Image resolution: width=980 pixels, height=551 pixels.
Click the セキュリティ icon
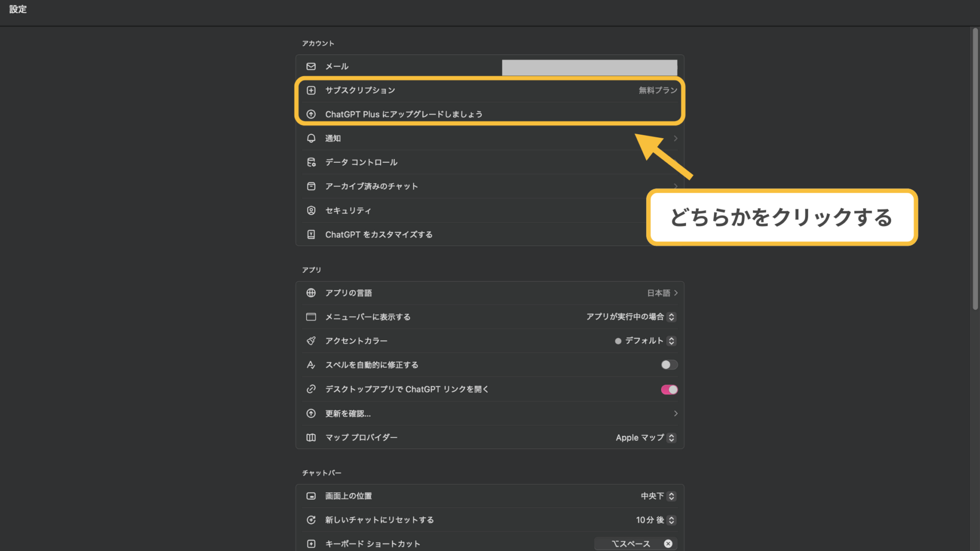pyautogui.click(x=311, y=210)
